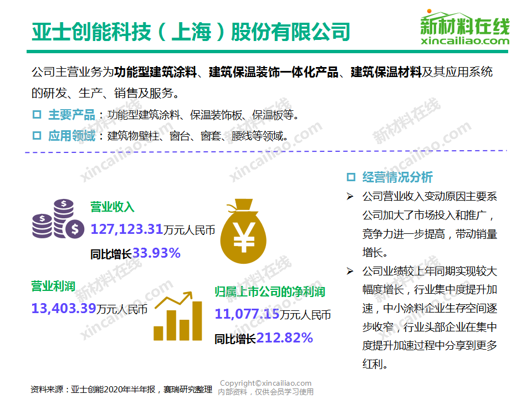
Task: Click the growth figure 33.93%
Action: pos(156,253)
